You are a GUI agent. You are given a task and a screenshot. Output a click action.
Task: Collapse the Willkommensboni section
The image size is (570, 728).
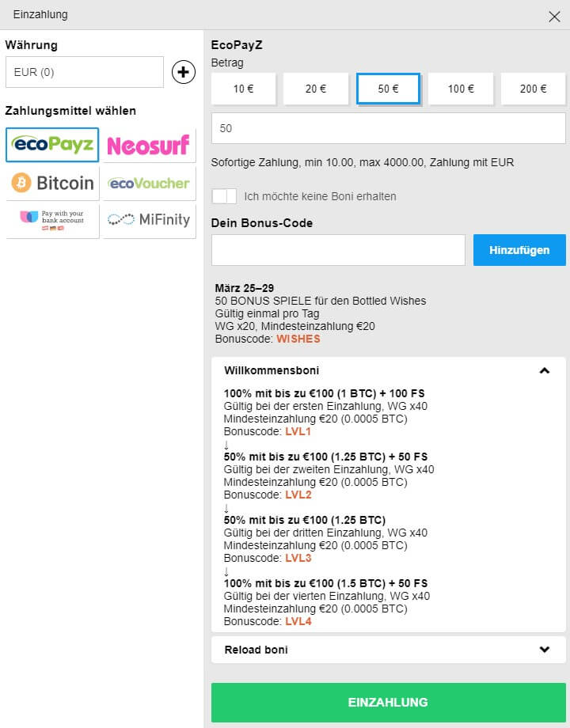click(x=544, y=370)
